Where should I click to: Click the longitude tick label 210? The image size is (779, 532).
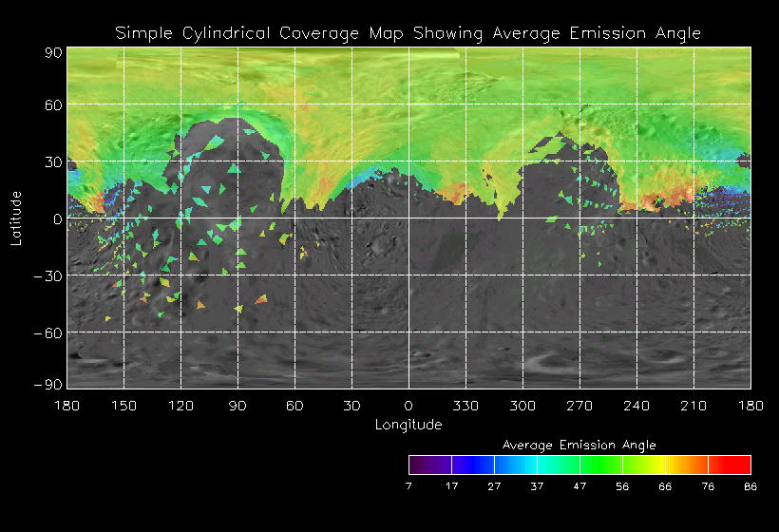click(693, 406)
